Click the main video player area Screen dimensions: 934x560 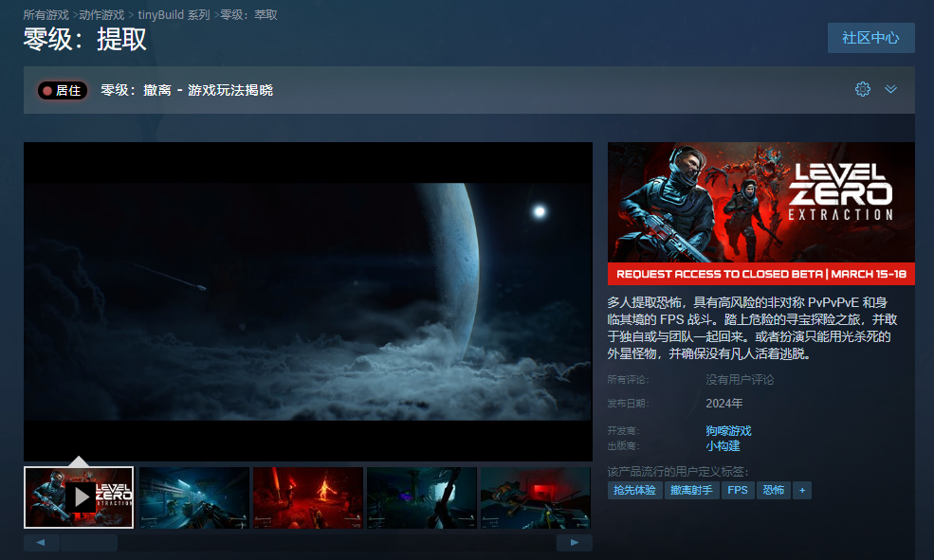[308, 301]
